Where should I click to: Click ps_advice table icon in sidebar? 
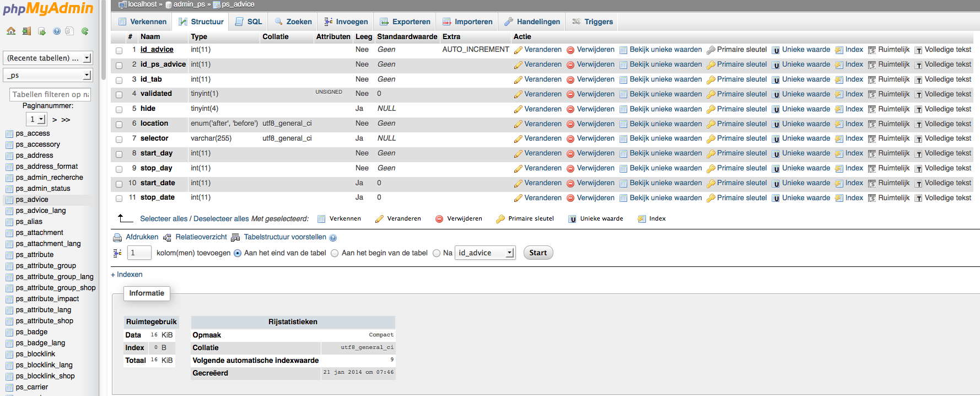point(9,200)
